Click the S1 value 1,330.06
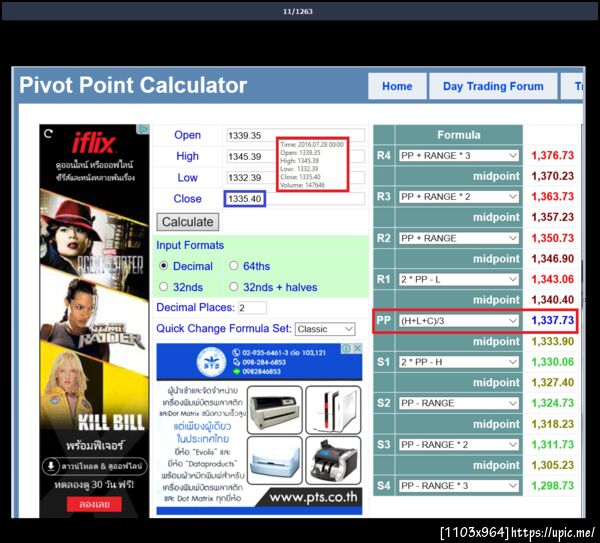 pyautogui.click(x=553, y=362)
